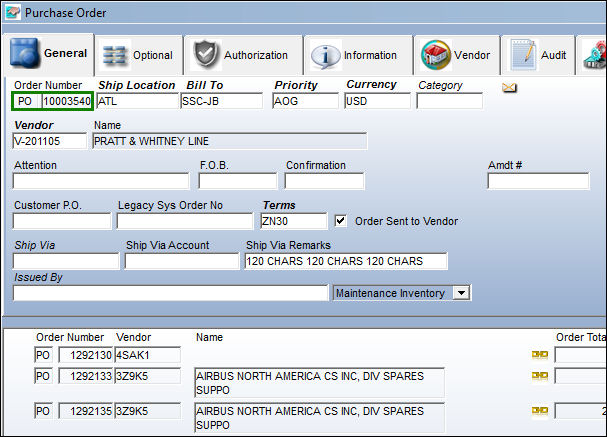
Task: Click the Customer P.O. input field
Action: tap(62, 221)
